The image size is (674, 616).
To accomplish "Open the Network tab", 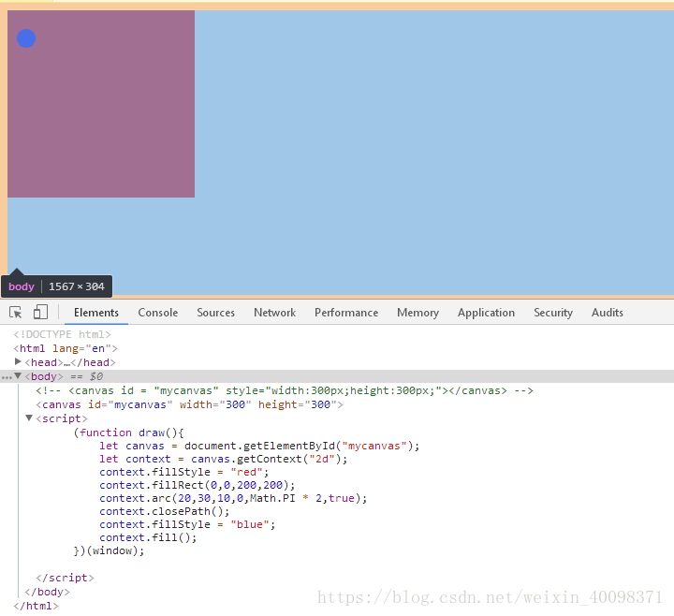I will click(274, 313).
